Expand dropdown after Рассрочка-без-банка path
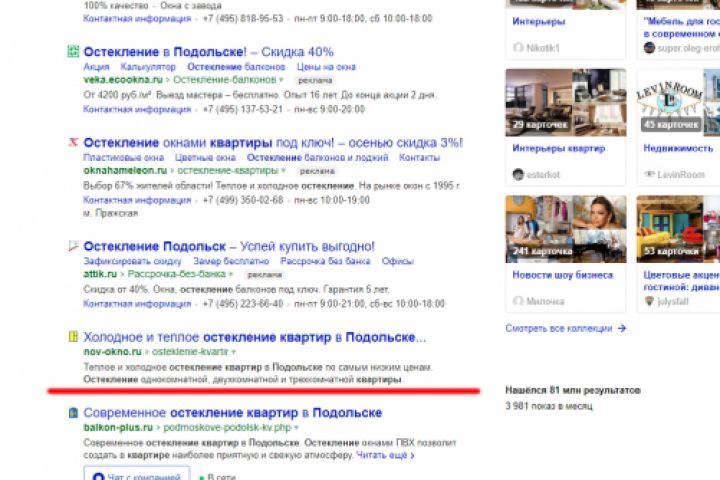This screenshot has height=480, width=720. click(x=231, y=274)
